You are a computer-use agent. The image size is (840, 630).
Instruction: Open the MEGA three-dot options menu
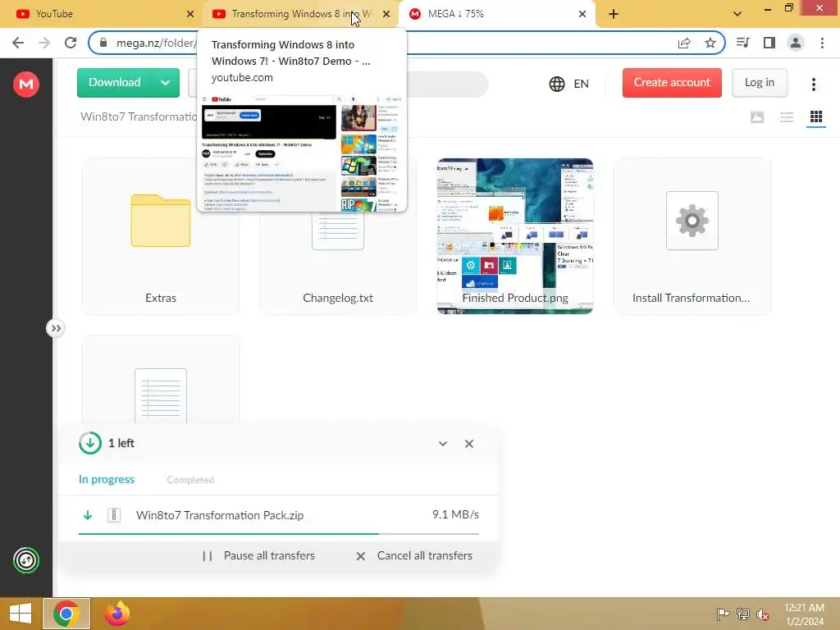pyautogui.click(x=813, y=84)
